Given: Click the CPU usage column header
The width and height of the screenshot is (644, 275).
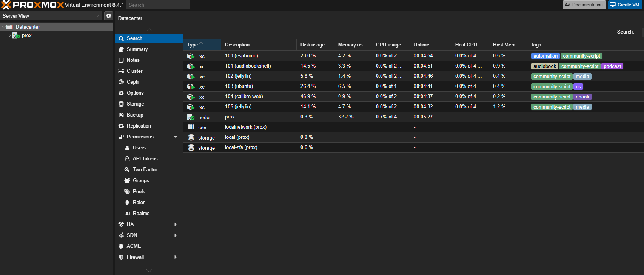Looking at the screenshot, I should pos(391,45).
